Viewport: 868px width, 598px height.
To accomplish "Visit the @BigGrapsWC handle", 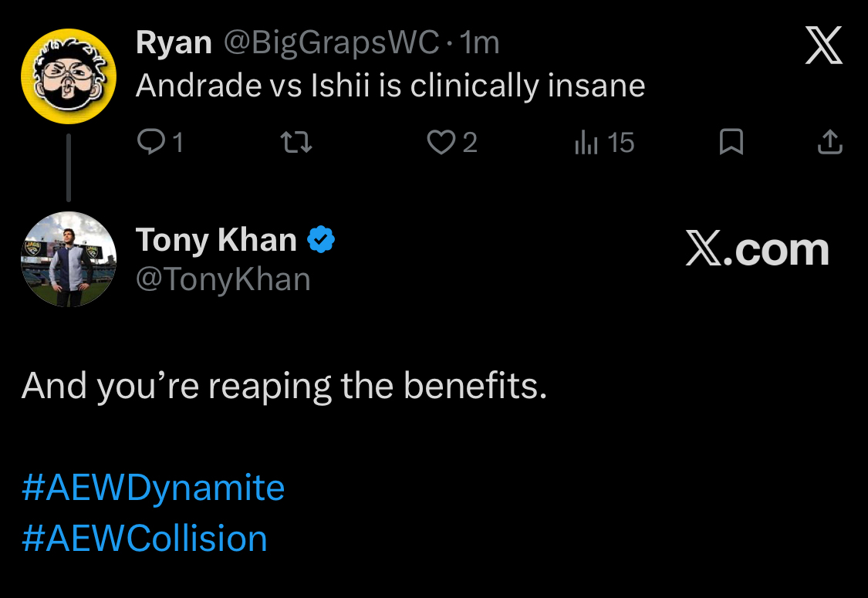I will (x=331, y=43).
